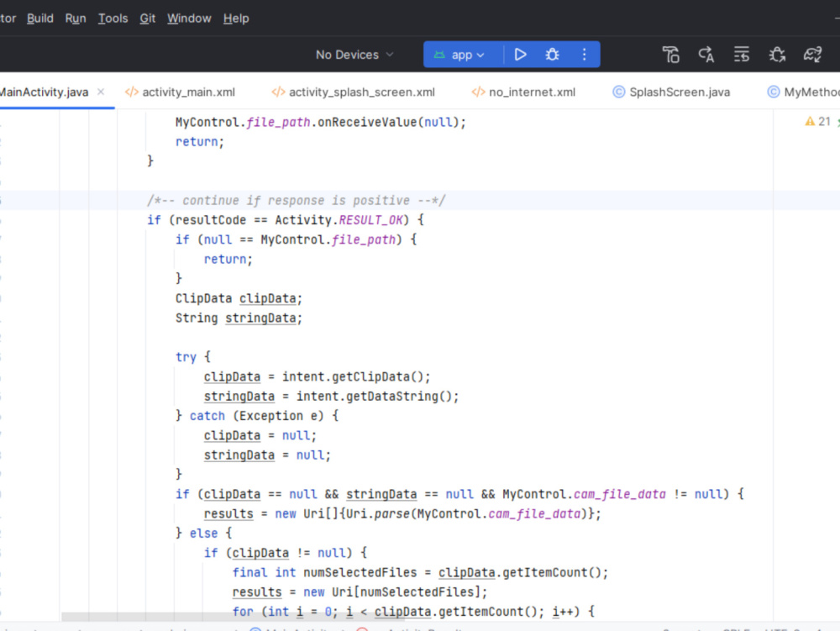The image size is (840, 631).
Task: Open the warnings indicator showing 21
Action: 818,122
